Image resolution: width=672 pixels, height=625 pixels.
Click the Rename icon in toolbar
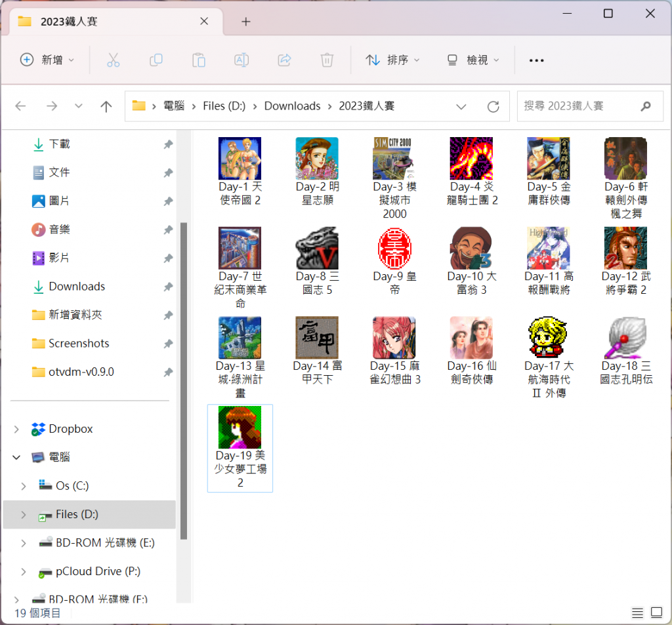(241, 60)
